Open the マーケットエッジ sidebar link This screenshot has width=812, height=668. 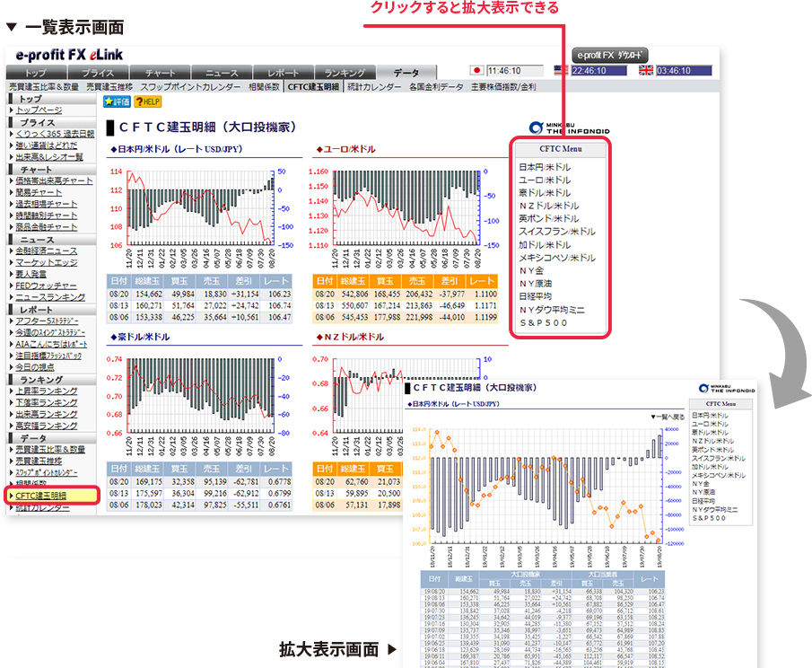[x=47, y=262]
